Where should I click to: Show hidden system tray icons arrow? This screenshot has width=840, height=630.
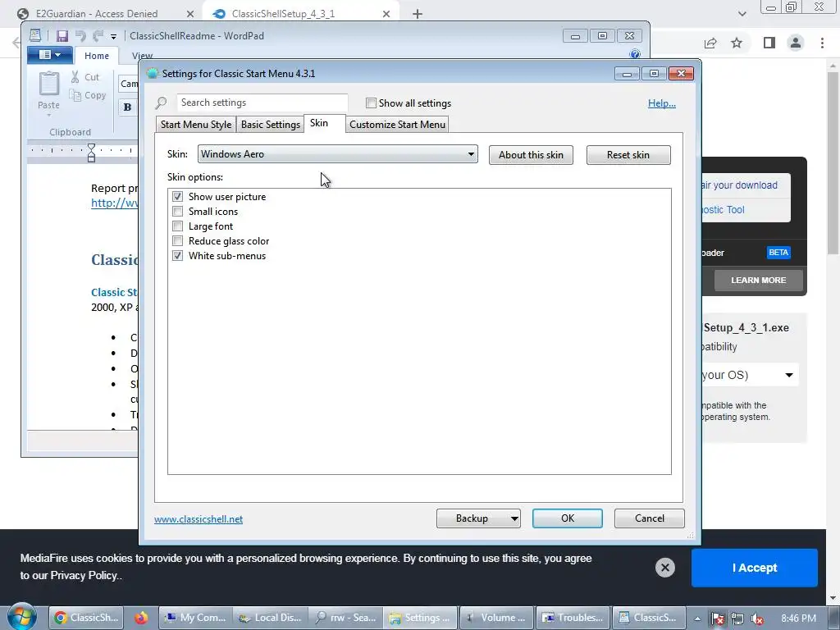point(697,619)
